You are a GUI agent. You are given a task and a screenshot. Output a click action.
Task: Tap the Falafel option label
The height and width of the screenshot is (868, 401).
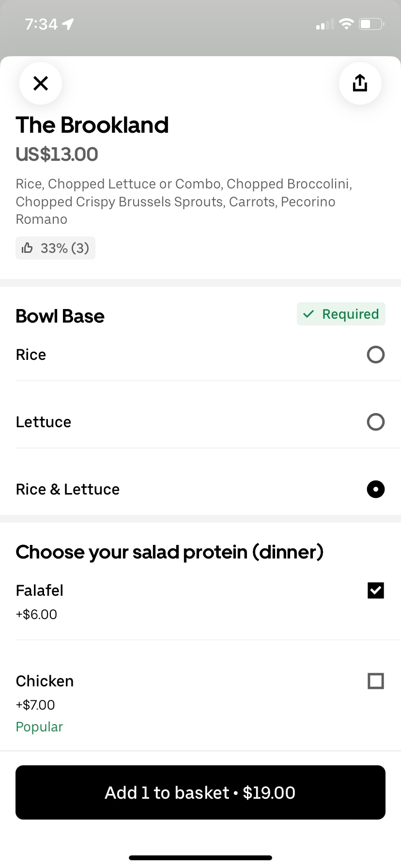40,590
